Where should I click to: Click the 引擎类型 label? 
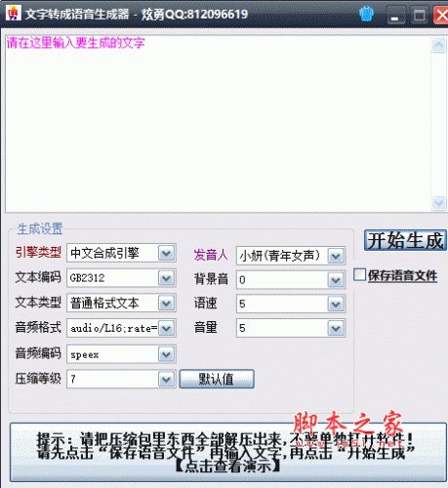(38, 252)
